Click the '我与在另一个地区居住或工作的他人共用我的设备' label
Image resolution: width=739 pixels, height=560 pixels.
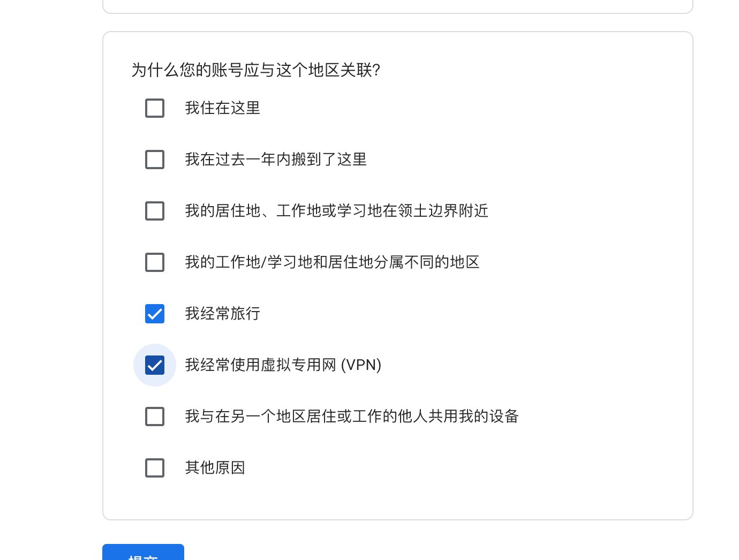(x=351, y=417)
